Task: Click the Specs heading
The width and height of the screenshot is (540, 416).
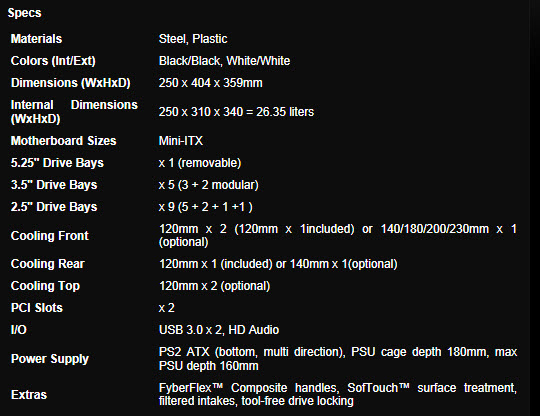Action: point(24,13)
